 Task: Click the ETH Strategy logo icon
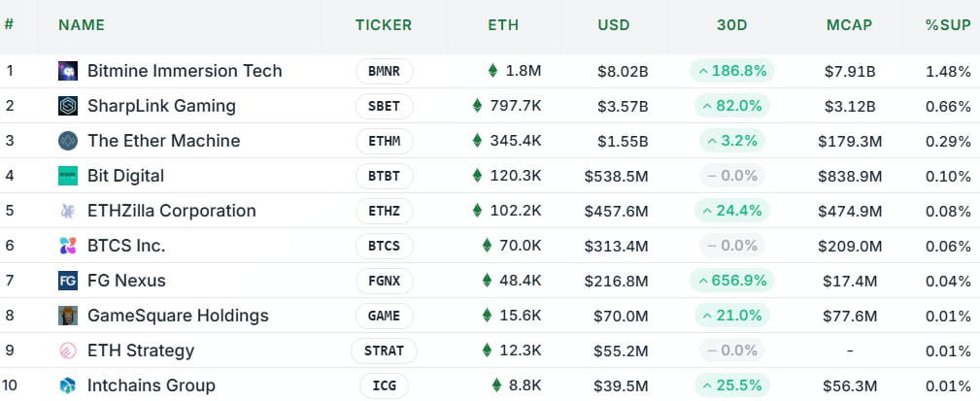(x=68, y=351)
